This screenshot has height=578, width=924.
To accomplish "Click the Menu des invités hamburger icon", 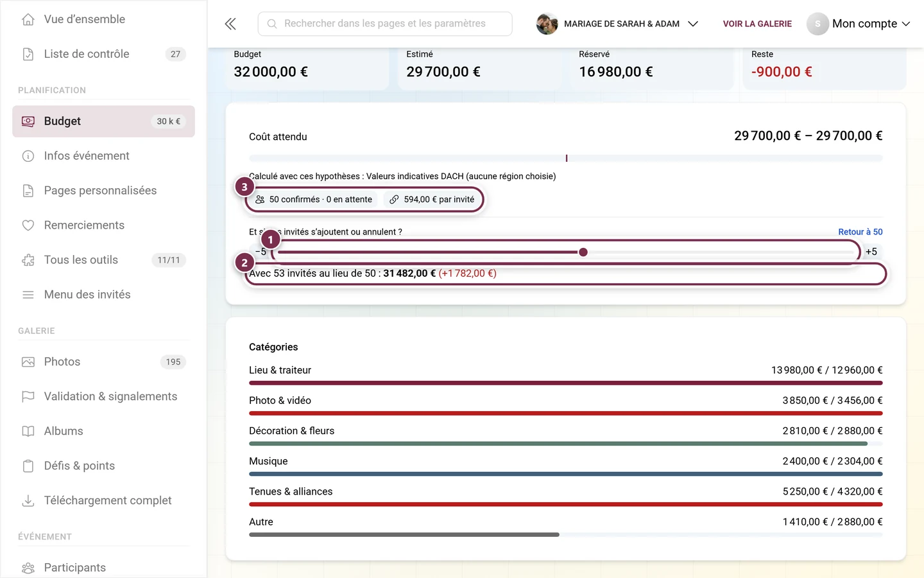I will pos(28,295).
